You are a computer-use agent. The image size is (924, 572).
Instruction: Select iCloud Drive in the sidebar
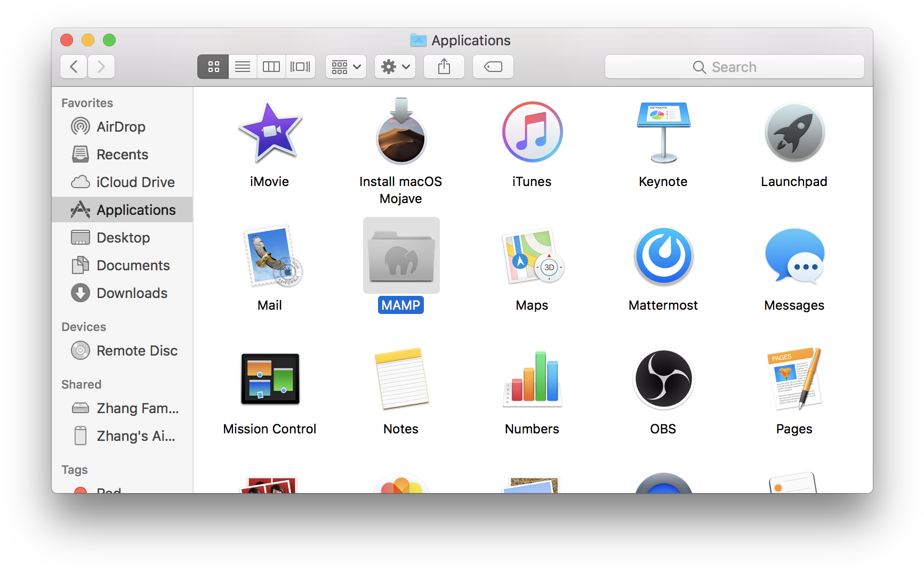click(122, 182)
